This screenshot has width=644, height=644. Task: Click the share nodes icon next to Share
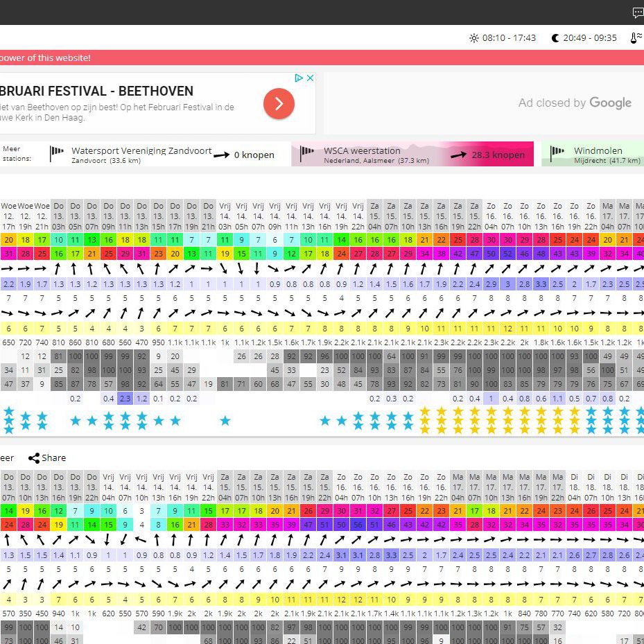click(33, 458)
